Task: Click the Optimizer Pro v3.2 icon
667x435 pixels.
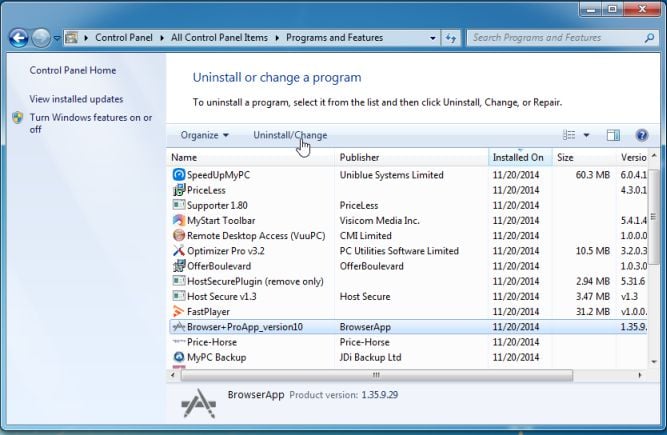Action: pos(179,251)
